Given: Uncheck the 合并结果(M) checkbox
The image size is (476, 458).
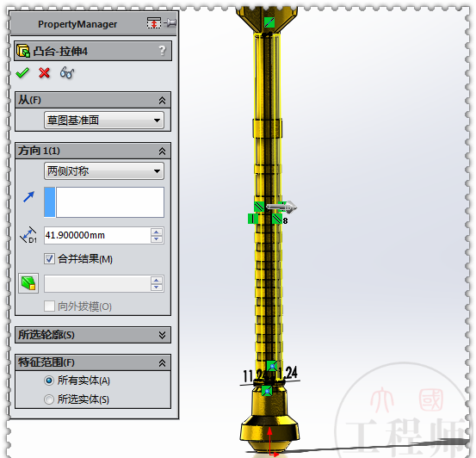Looking at the screenshot, I should click(49, 259).
